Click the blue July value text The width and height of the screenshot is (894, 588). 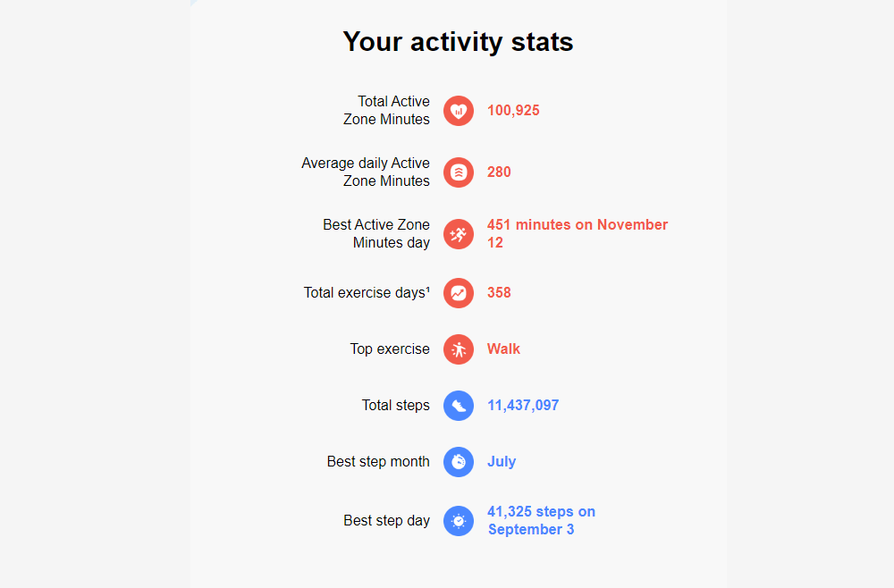point(502,461)
